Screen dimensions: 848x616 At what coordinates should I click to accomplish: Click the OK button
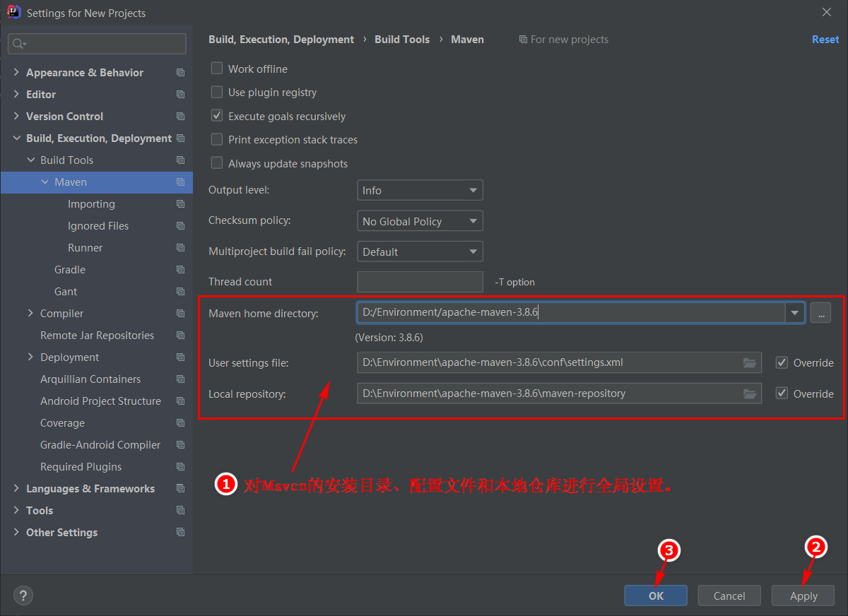click(656, 596)
